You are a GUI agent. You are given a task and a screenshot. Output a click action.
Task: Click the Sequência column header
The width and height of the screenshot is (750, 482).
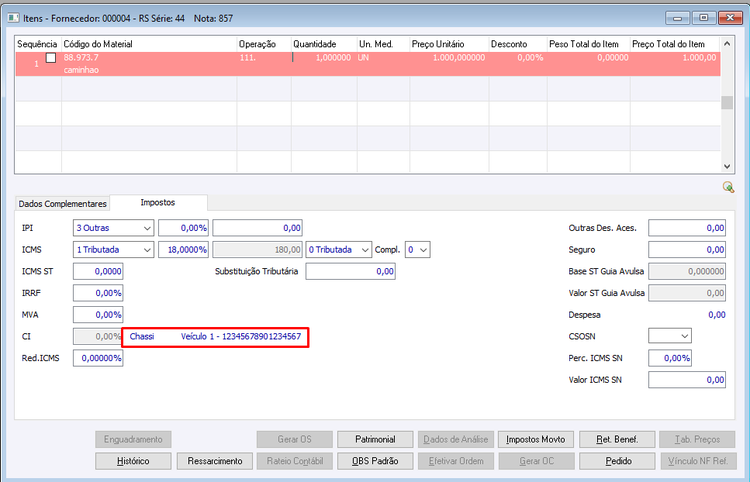coord(37,44)
